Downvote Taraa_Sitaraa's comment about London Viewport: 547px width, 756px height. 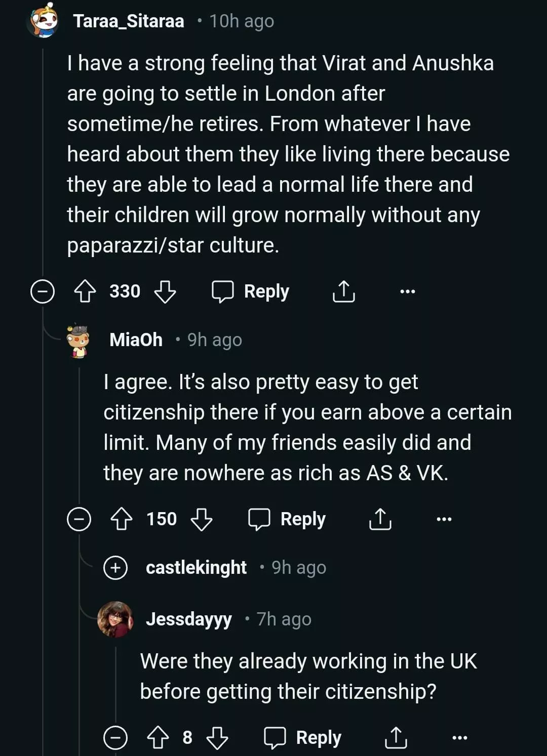click(x=165, y=292)
